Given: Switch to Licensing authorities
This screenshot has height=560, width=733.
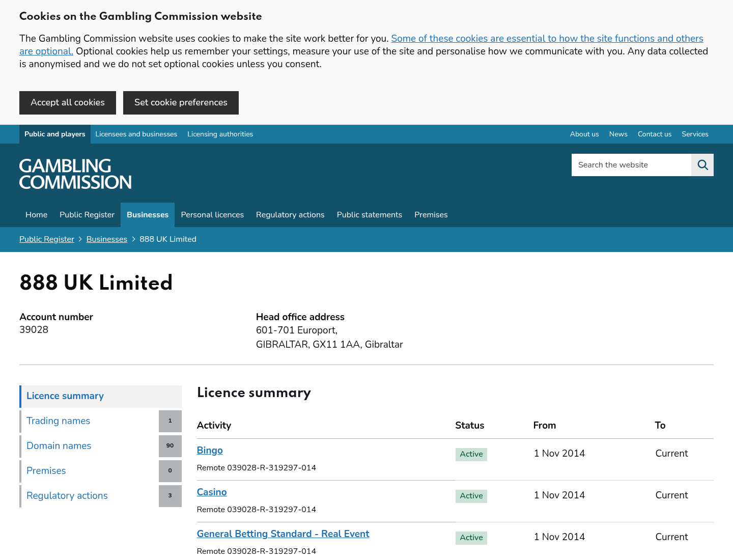Looking at the screenshot, I should point(220,134).
